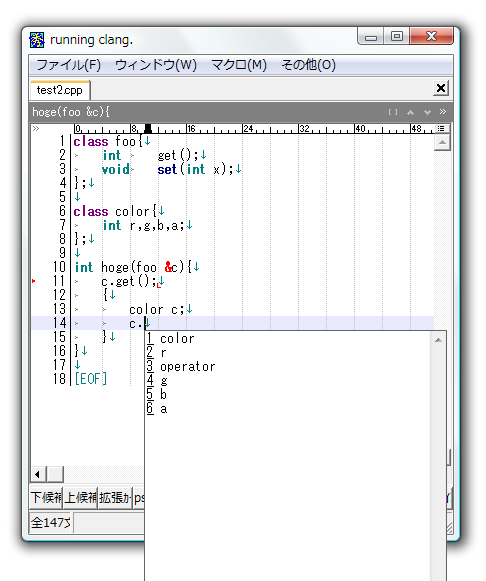Click the window resize grip at the corner
The height and width of the screenshot is (581, 486).
[x=449, y=528]
